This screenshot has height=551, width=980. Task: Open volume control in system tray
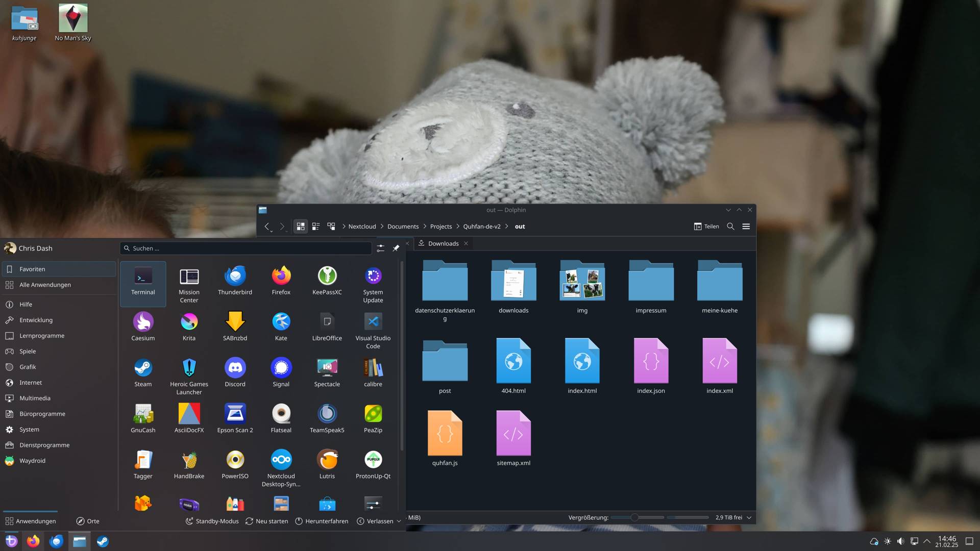900,541
